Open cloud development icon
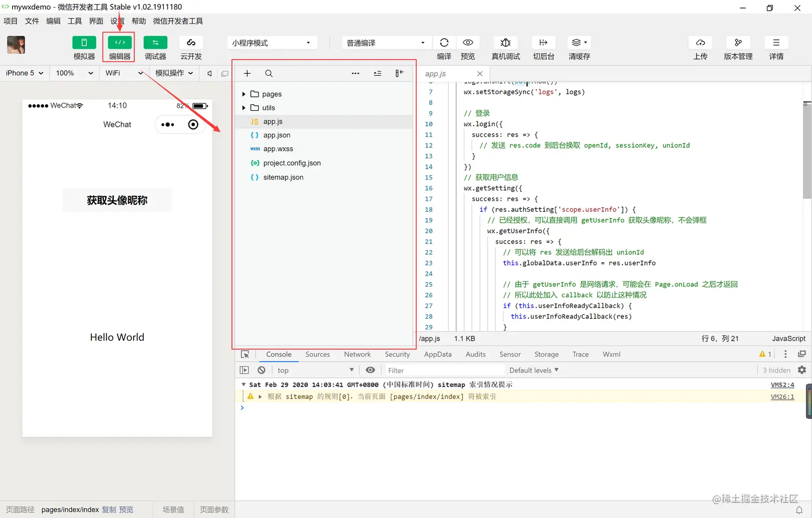The height and width of the screenshot is (518, 812). (x=191, y=42)
